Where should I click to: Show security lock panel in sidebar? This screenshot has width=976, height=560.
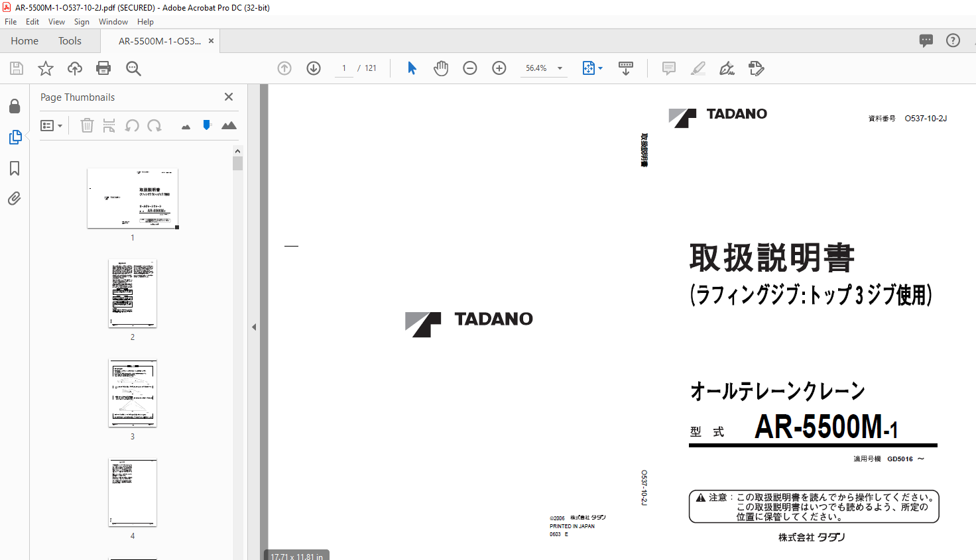[x=15, y=106]
